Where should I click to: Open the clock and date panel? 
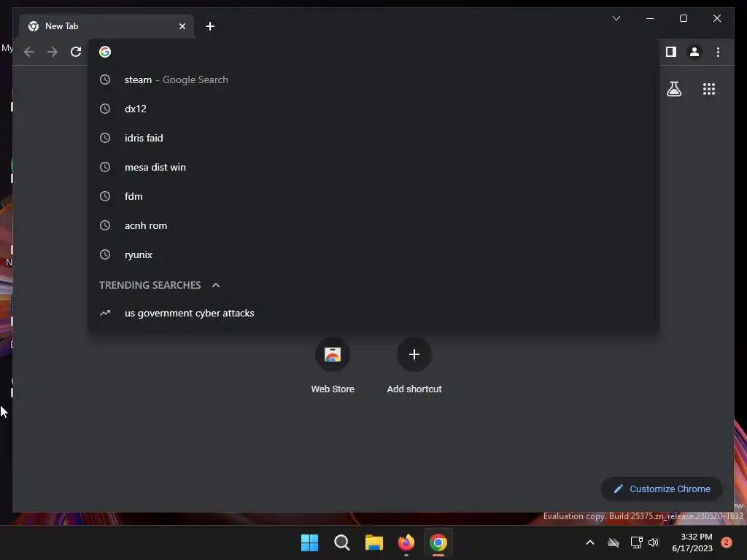click(692, 542)
